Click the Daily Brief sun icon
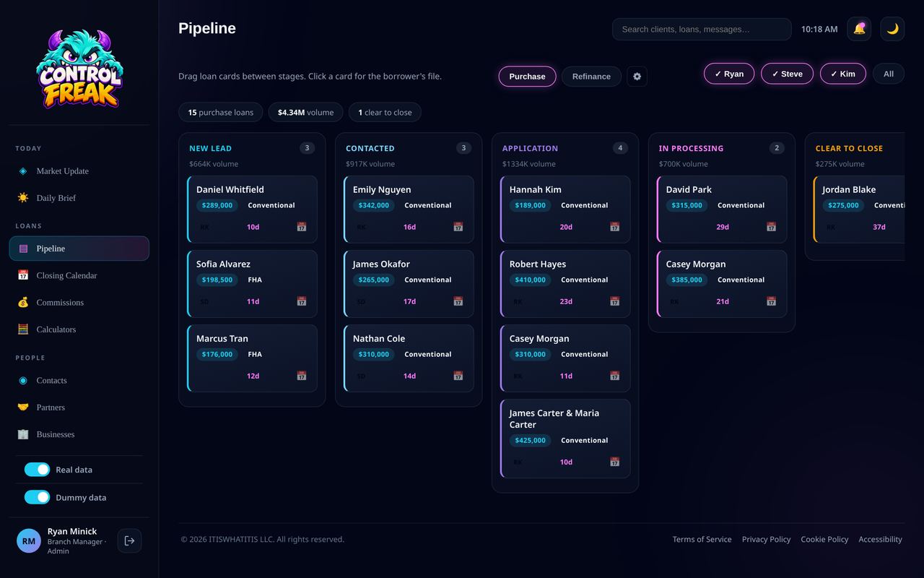Image resolution: width=924 pixels, height=578 pixels. click(23, 198)
